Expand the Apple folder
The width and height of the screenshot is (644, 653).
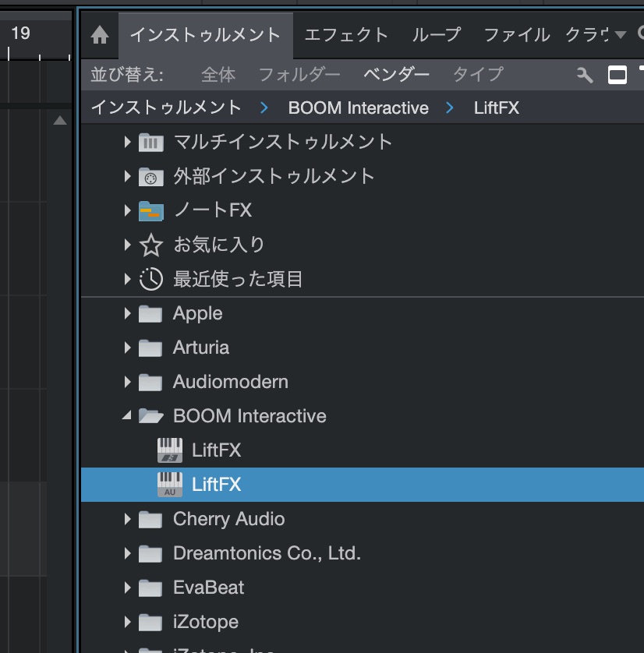(x=127, y=313)
